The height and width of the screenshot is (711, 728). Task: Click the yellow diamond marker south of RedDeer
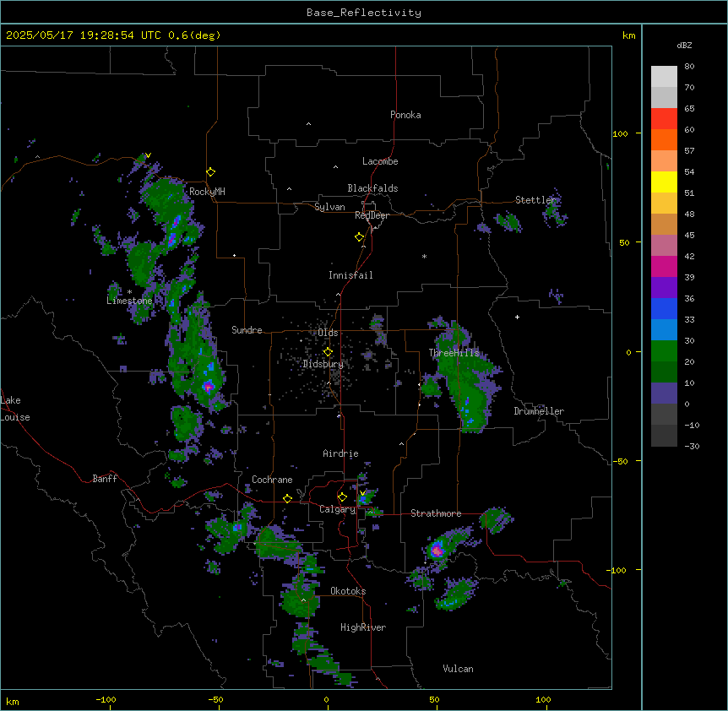tap(359, 237)
